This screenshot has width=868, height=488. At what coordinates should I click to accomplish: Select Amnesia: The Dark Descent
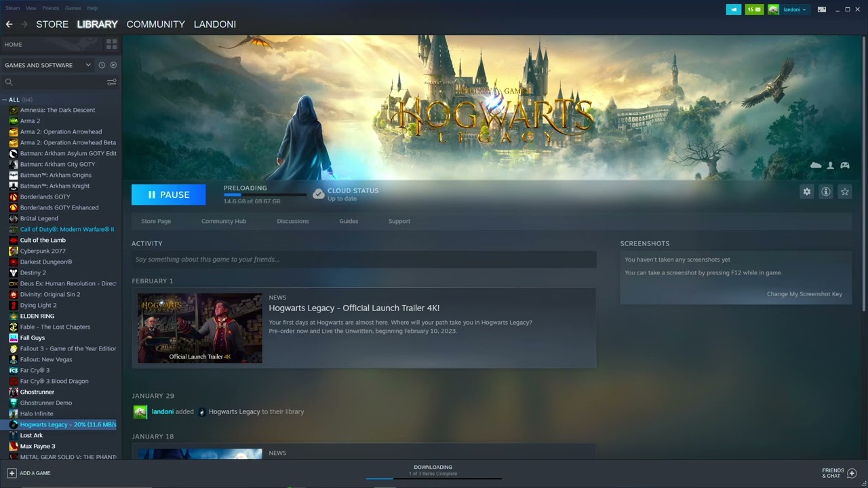pos(58,110)
